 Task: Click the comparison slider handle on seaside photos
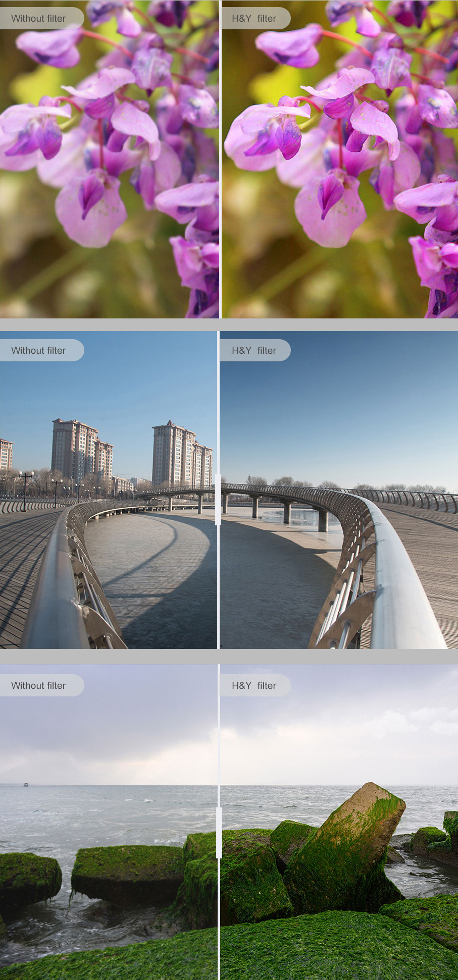tap(219, 832)
